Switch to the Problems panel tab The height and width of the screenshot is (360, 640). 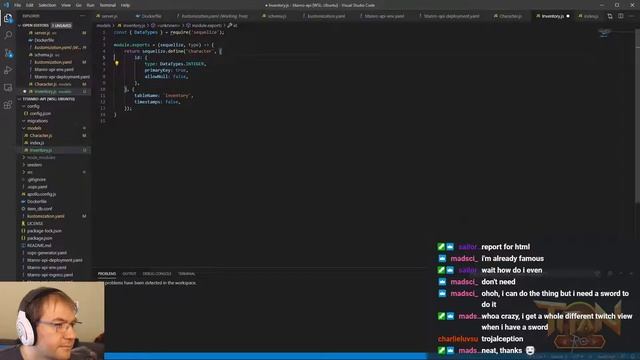[107, 273]
